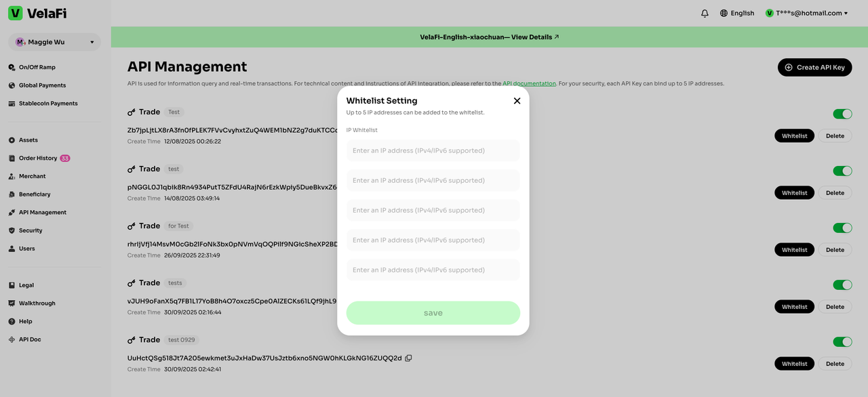Viewport: 868px width, 397px height.
Task: Click the globe language icon
Action: pos(724,13)
